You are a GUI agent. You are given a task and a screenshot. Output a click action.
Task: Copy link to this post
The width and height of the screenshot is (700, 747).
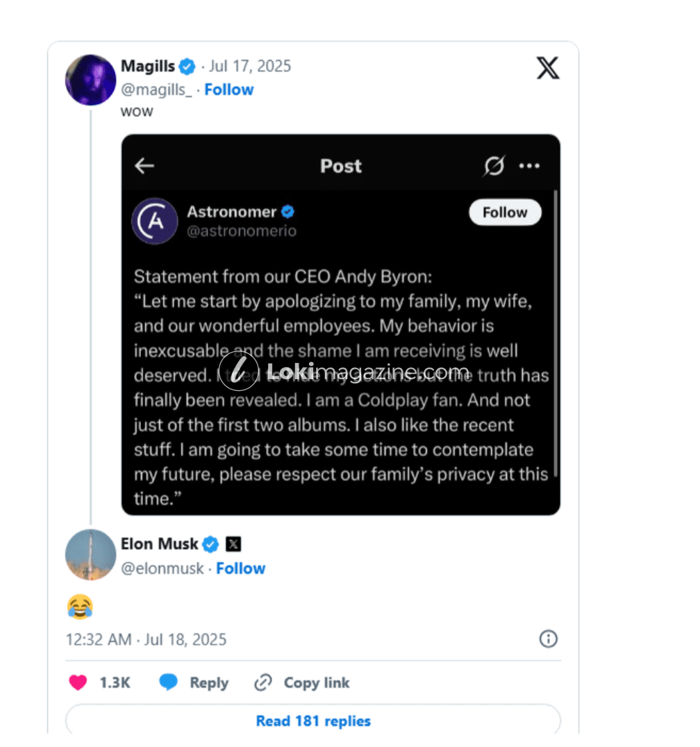(302, 683)
